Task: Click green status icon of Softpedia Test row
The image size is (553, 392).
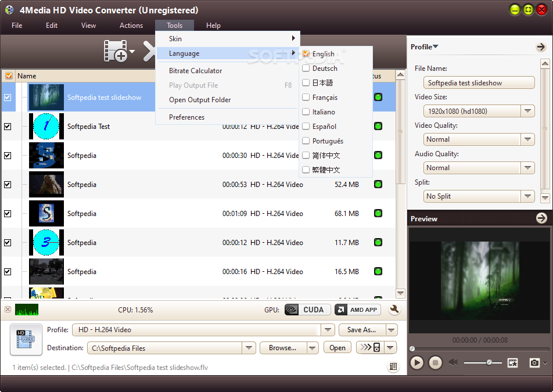Action: (378, 126)
